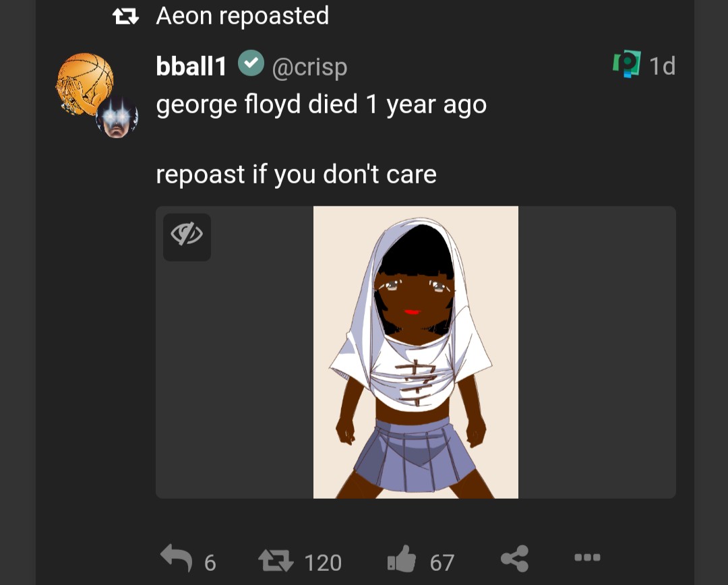Open the @crisp handle profile
This screenshot has width=728, height=585.
pyautogui.click(x=309, y=67)
